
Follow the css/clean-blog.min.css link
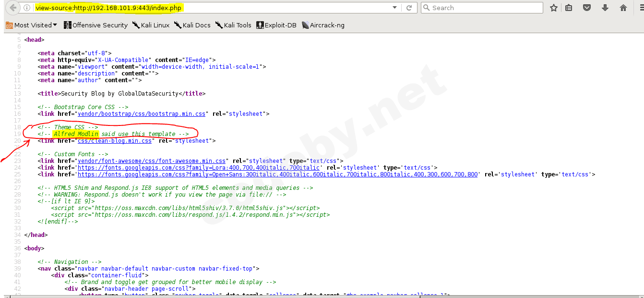click(115, 141)
